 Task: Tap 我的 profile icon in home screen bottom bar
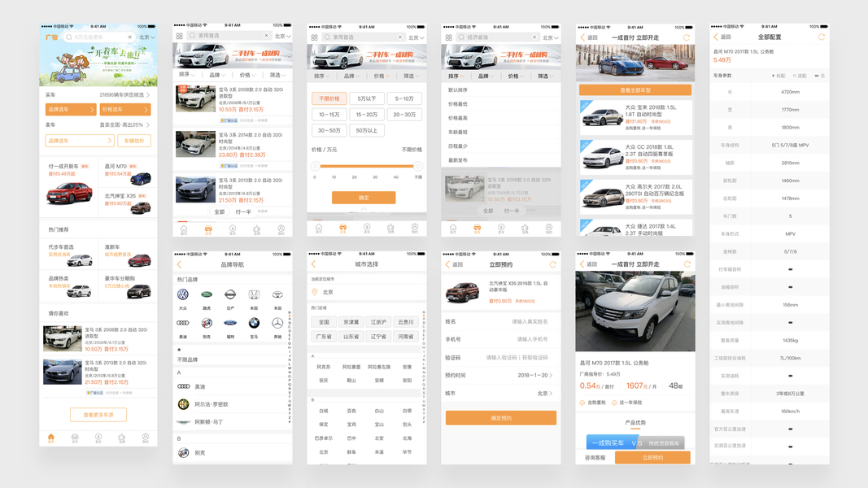click(x=145, y=438)
